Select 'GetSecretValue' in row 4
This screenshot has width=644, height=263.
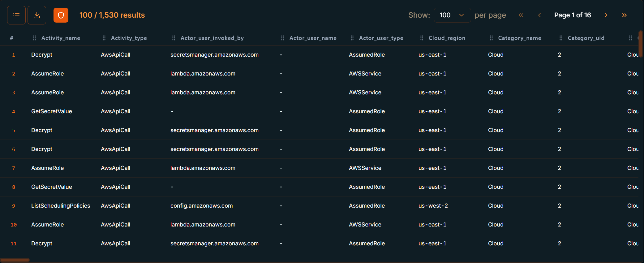(52, 111)
